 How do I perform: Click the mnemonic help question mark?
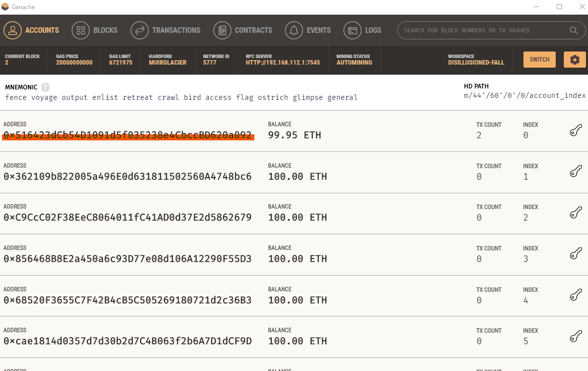(45, 87)
